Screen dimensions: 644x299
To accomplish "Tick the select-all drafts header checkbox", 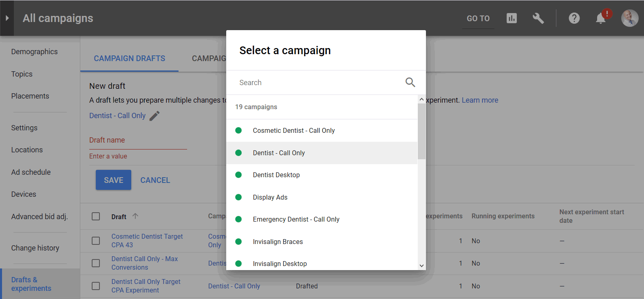I will [96, 216].
